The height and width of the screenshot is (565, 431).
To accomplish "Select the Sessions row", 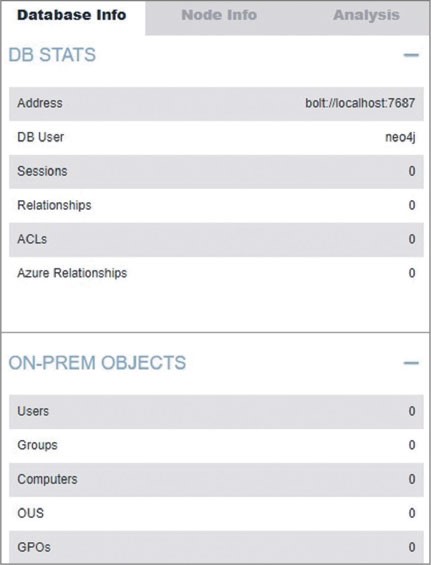I will click(x=216, y=172).
